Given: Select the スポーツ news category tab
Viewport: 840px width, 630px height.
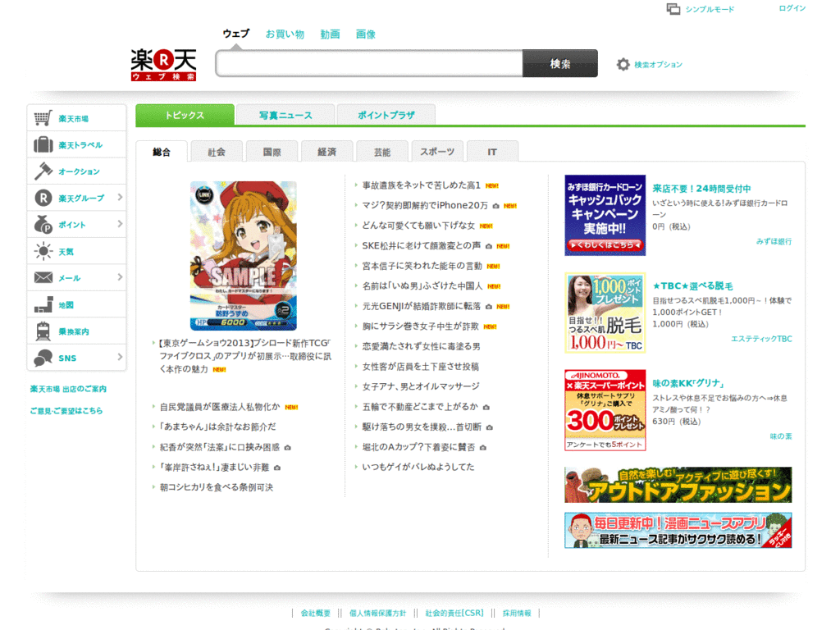Looking at the screenshot, I should point(437,152).
